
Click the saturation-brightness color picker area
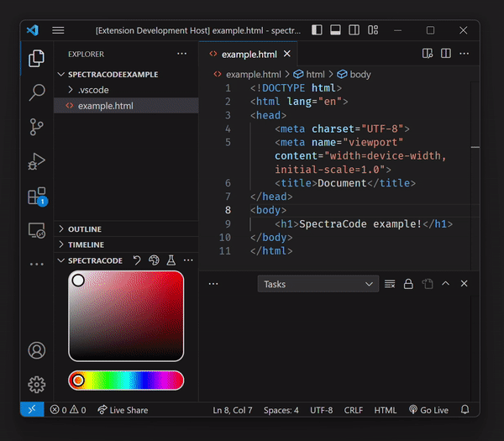126,316
